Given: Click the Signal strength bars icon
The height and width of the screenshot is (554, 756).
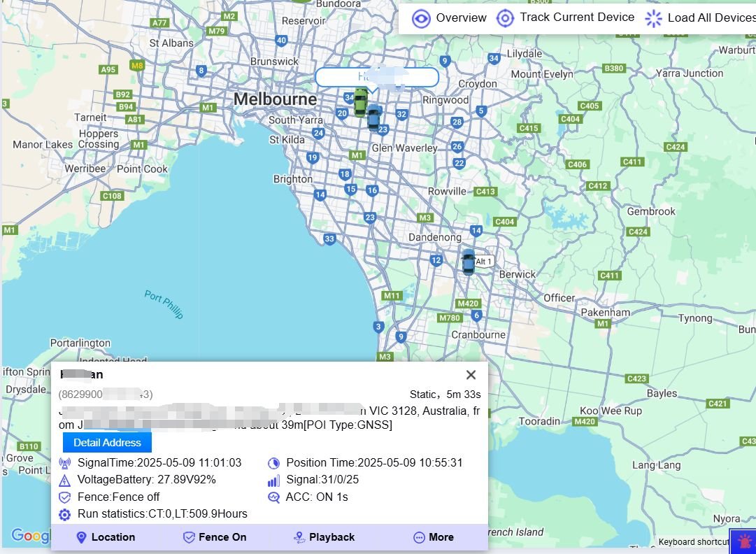Looking at the screenshot, I should click(x=274, y=481).
